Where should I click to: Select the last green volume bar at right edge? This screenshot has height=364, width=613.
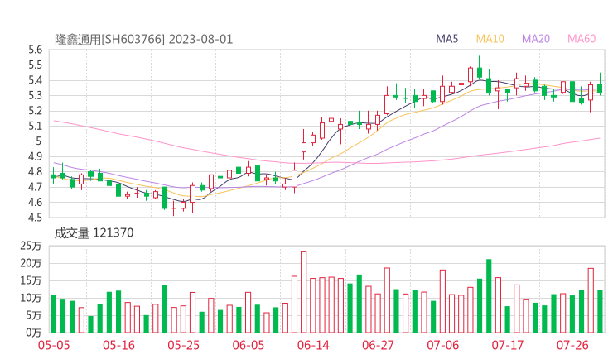pyautogui.click(x=600, y=312)
